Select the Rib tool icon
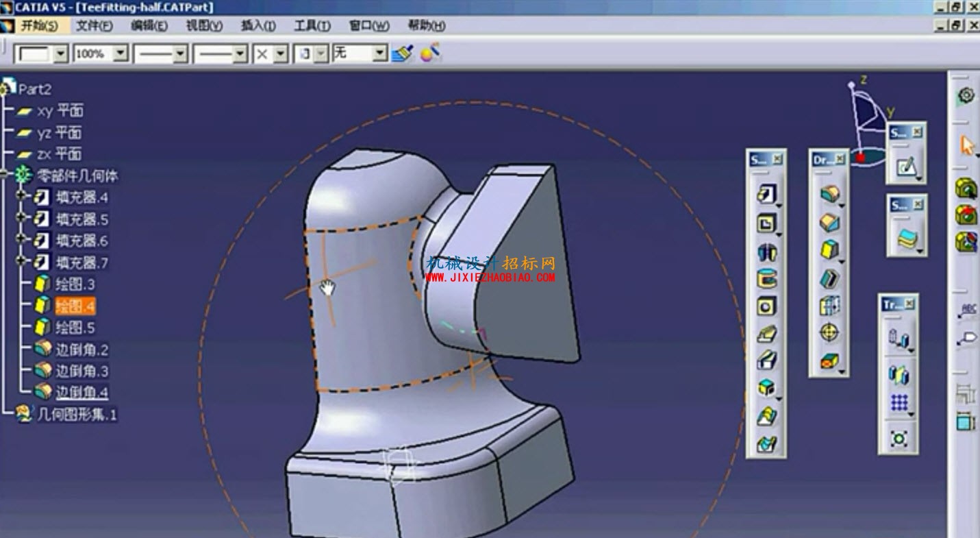This screenshot has width=980, height=538. [x=766, y=333]
